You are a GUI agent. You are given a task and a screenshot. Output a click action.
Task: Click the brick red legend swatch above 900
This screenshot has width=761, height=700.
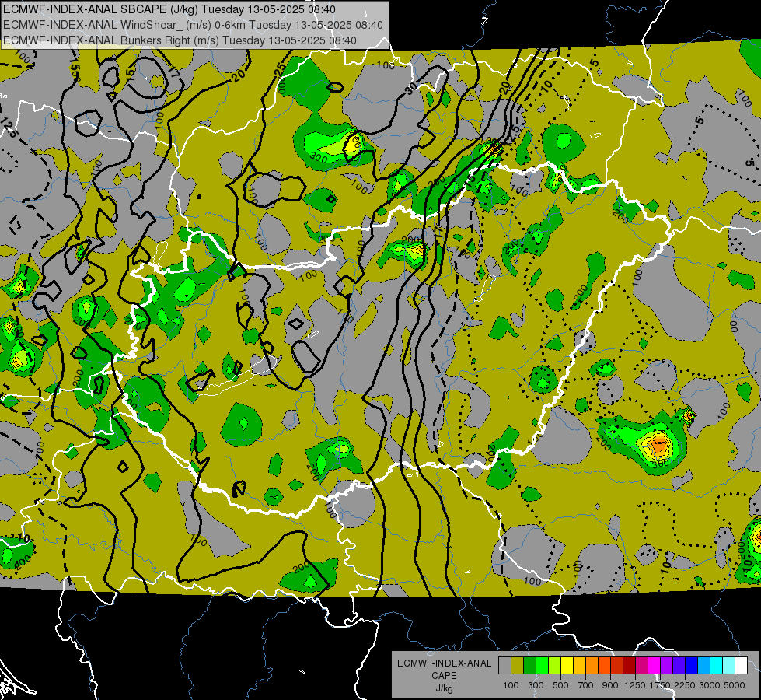617,665
